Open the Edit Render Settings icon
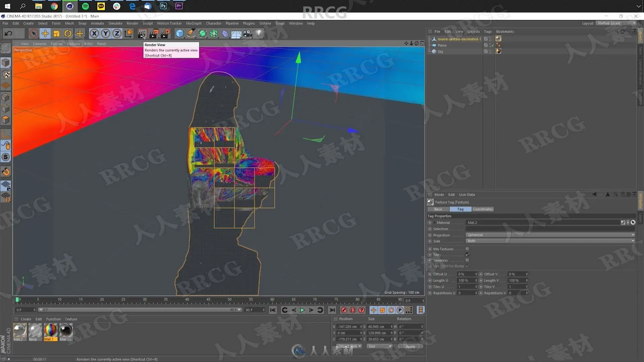Screen dimensions: 644x362 click(x=165, y=34)
